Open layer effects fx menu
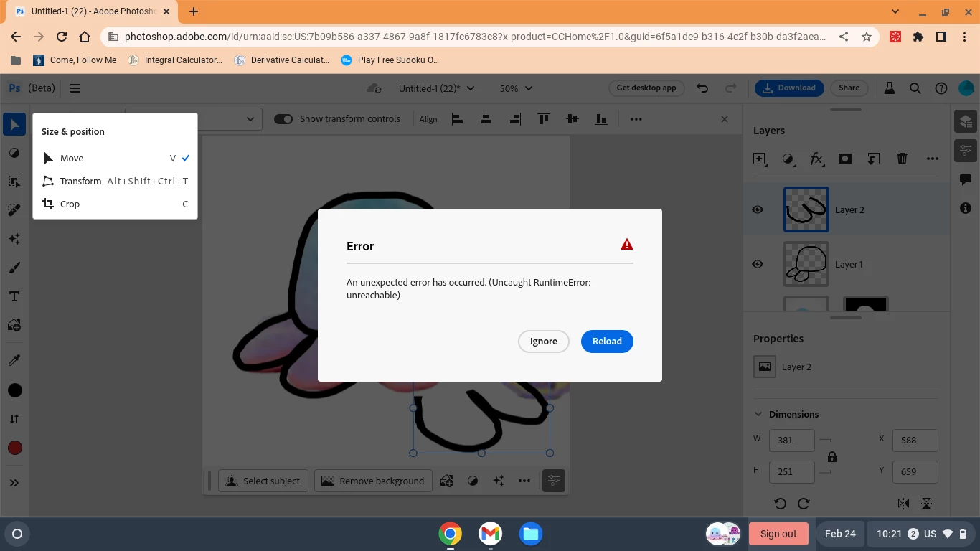 click(x=816, y=159)
